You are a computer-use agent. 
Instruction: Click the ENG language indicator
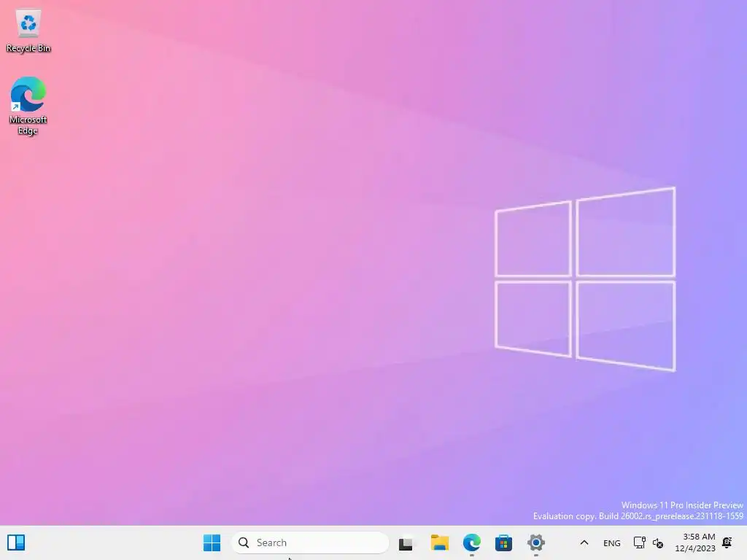pos(612,542)
